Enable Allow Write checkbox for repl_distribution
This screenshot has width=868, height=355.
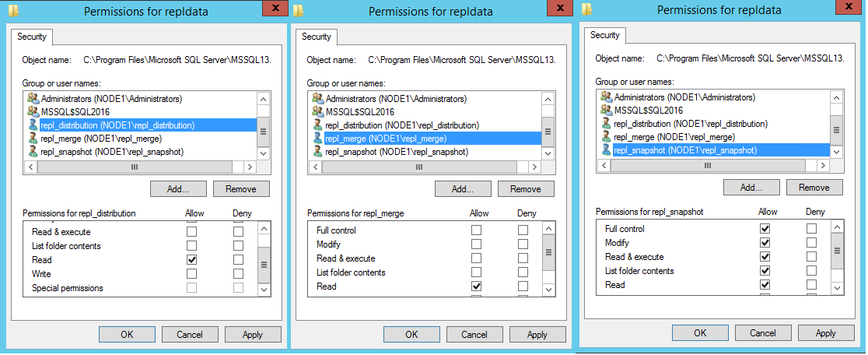(x=191, y=274)
